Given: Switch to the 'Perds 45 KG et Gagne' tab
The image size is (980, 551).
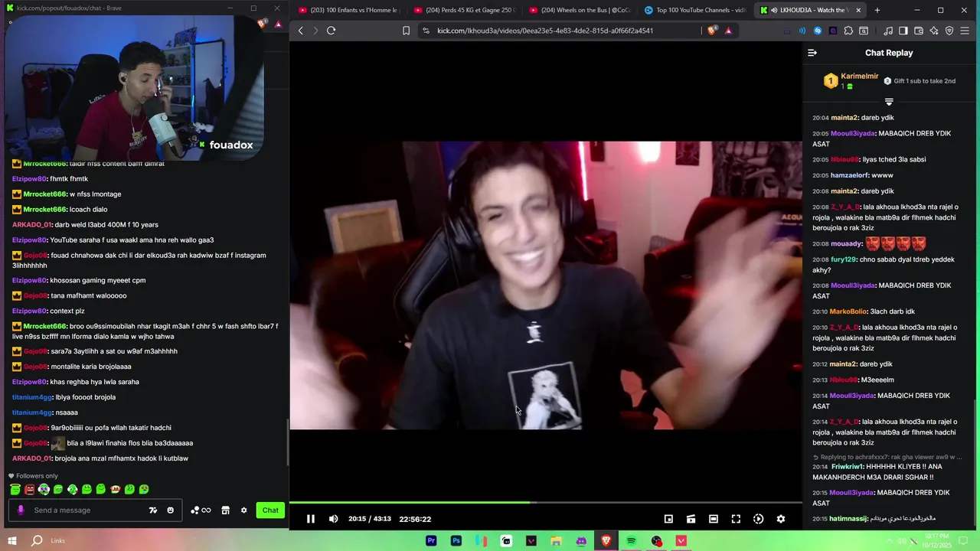Looking at the screenshot, I should click(463, 10).
